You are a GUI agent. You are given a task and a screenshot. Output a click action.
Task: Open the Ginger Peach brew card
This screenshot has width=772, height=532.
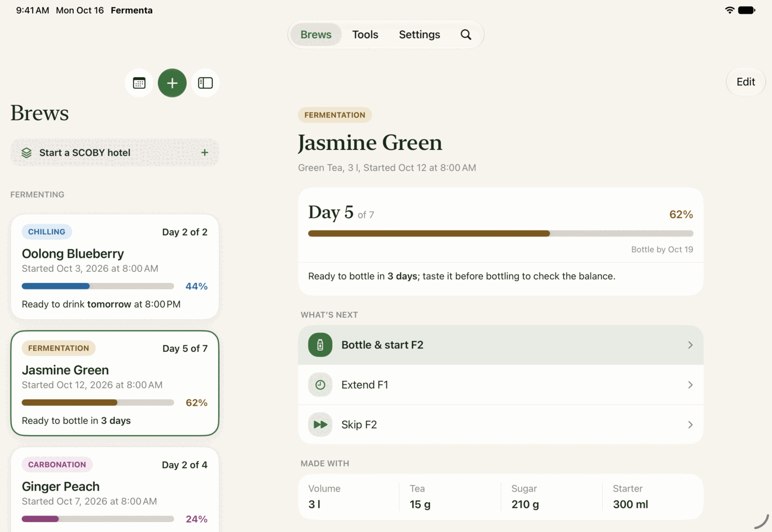[x=115, y=490]
